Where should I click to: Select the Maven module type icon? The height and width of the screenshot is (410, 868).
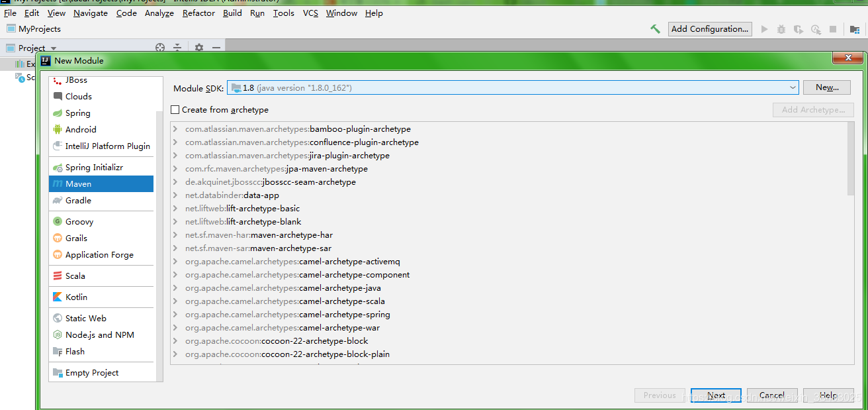coord(58,184)
